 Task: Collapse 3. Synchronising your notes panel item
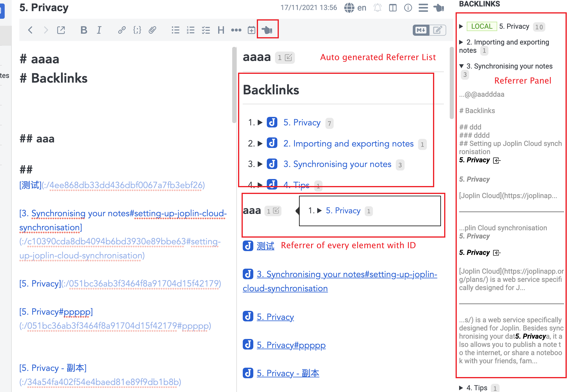pos(461,66)
